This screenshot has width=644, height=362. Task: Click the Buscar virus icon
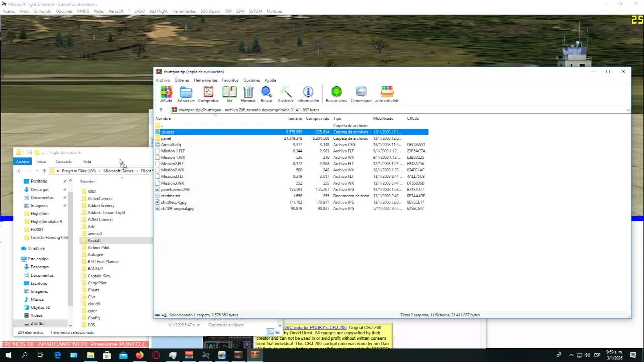click(x=336, y=94)
